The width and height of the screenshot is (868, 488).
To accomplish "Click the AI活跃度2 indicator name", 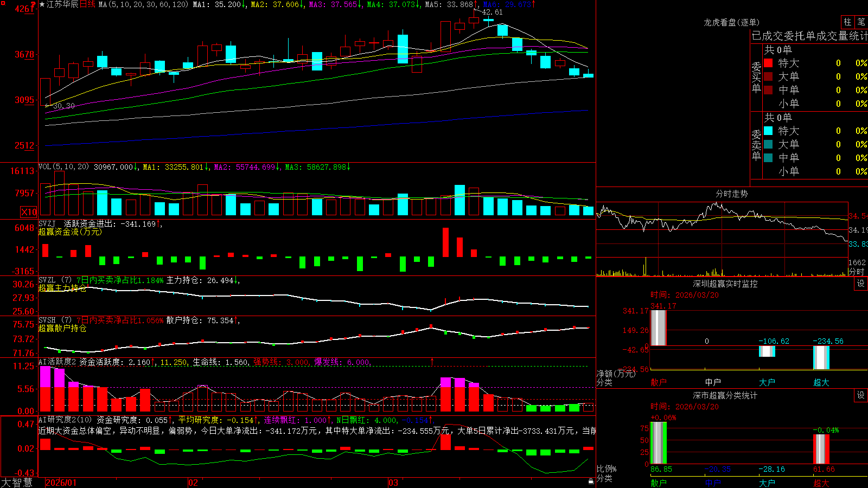I will click(x=58, y=362).
